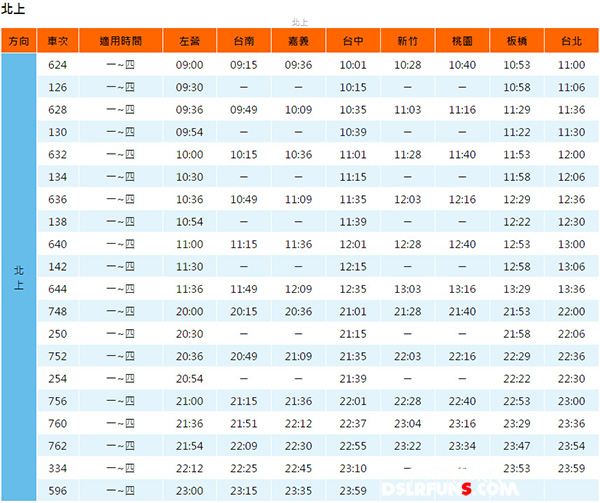Click the 適用時間 column header
The height and width of the screenshot is (503, 600).
120,42
